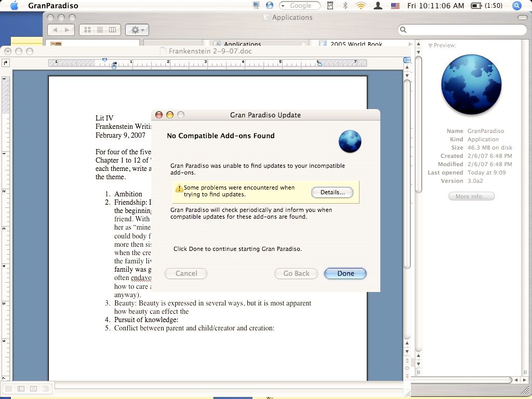Screen dimensions: 532x399
Task: Open the Apple menu
Action: [14, 5]
